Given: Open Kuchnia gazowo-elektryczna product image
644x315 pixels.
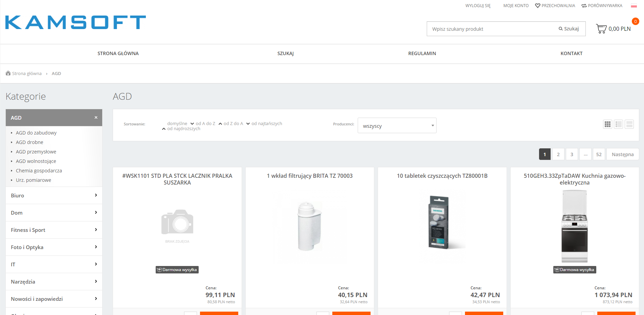Looking at the screenshot, I should (575, 226).
